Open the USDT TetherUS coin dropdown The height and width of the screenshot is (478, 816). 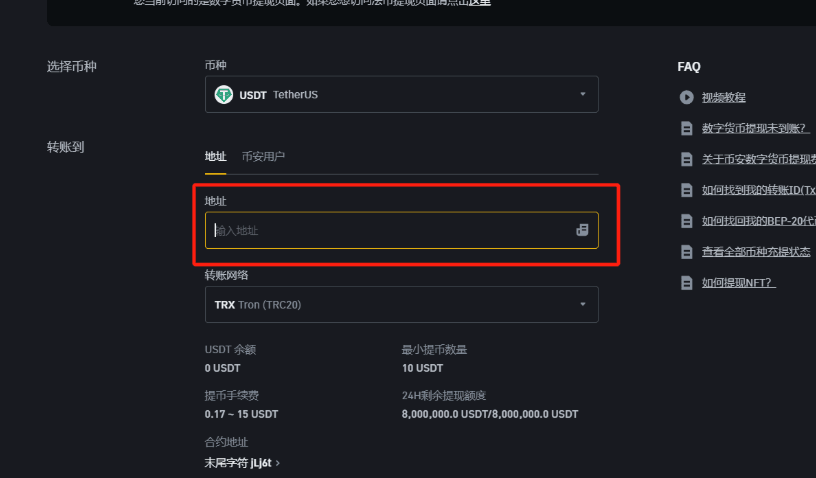[x=582, y=95]
